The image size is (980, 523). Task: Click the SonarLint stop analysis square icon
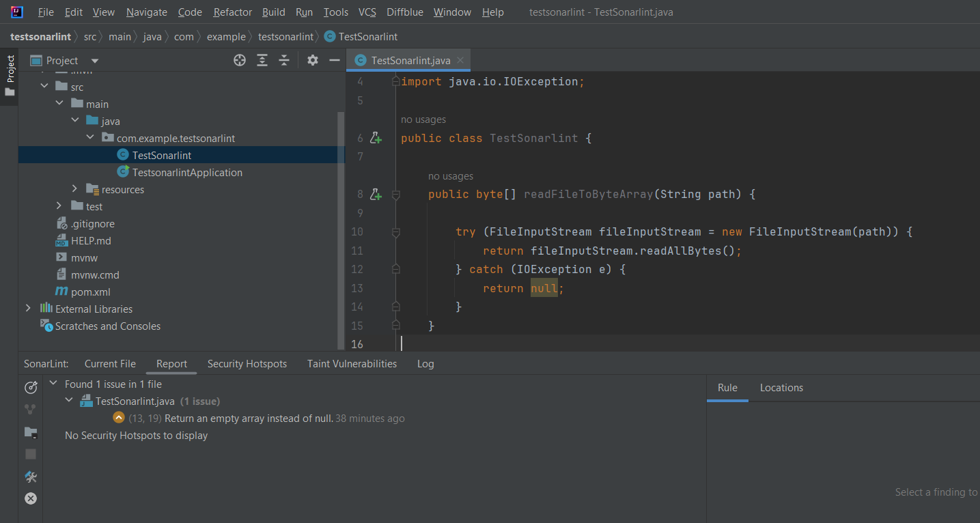click(x=31, y=454)
